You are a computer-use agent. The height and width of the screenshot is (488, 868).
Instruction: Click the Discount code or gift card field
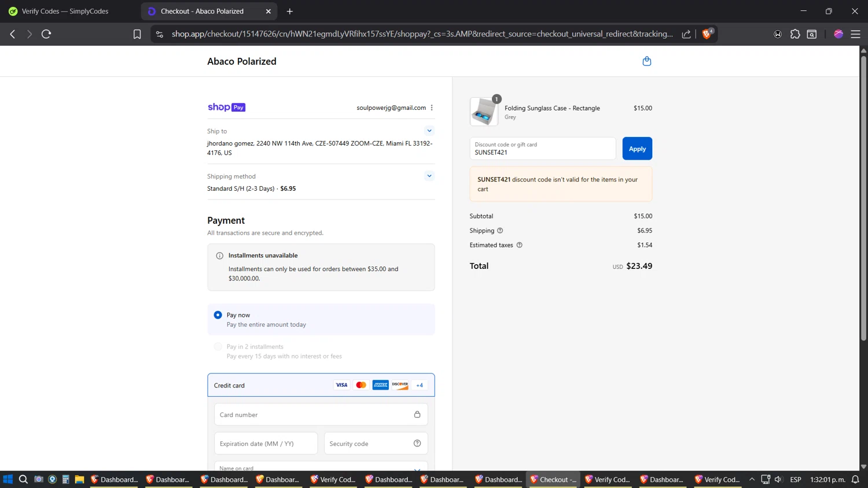[x=543, y=149]
